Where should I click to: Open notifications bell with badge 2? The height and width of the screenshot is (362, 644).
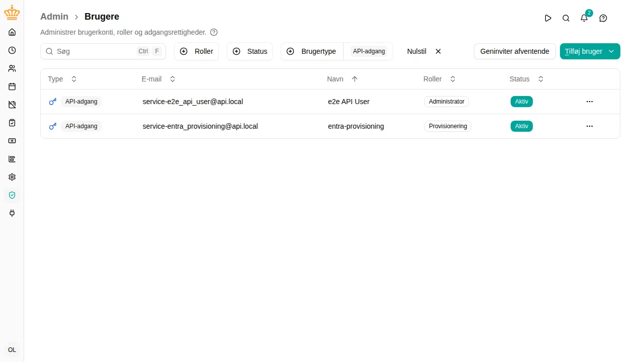[x=584, y=18]
